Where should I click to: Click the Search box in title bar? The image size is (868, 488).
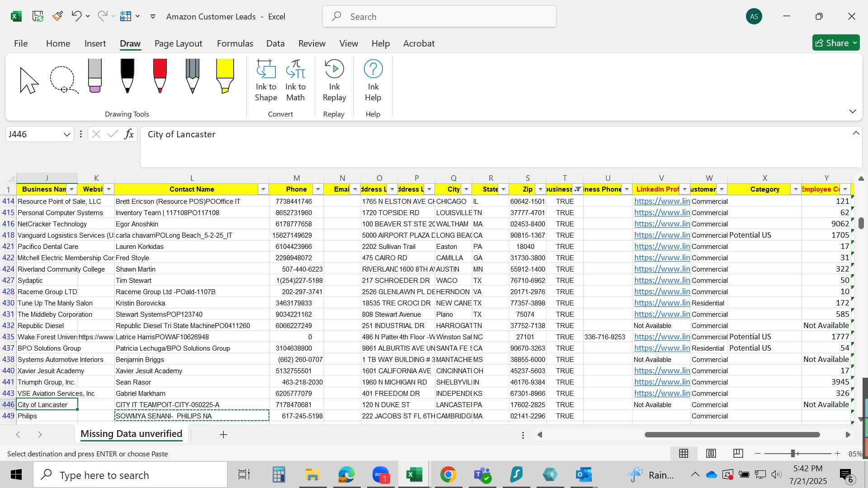tap(439, 17)
